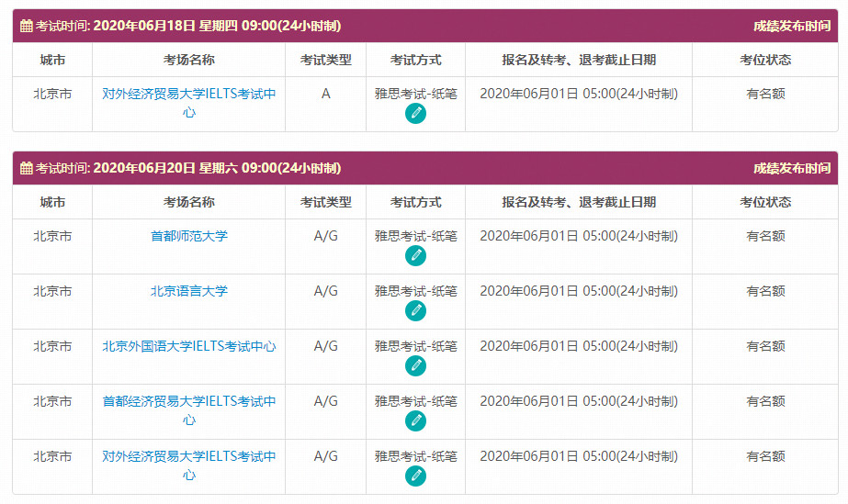
Task: Click the pencil icon in the 首都经济贸易大学 row
Action: pyautogui.click(x=415, y=421)
